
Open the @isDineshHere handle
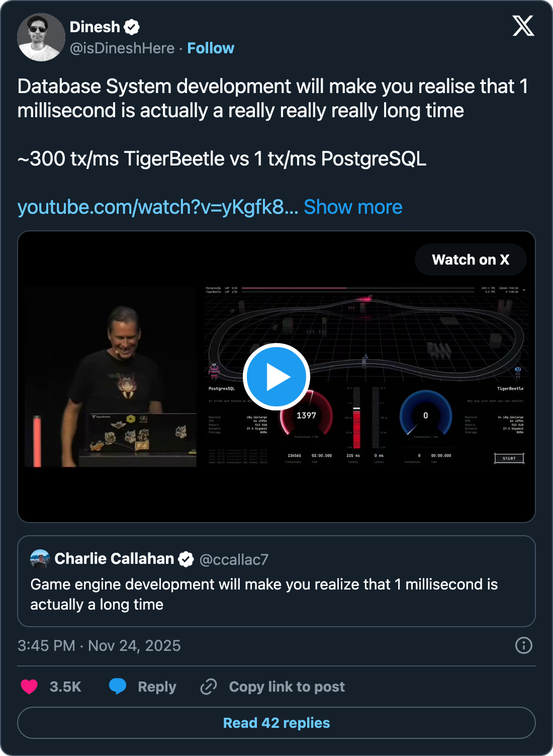coord(122,48)
